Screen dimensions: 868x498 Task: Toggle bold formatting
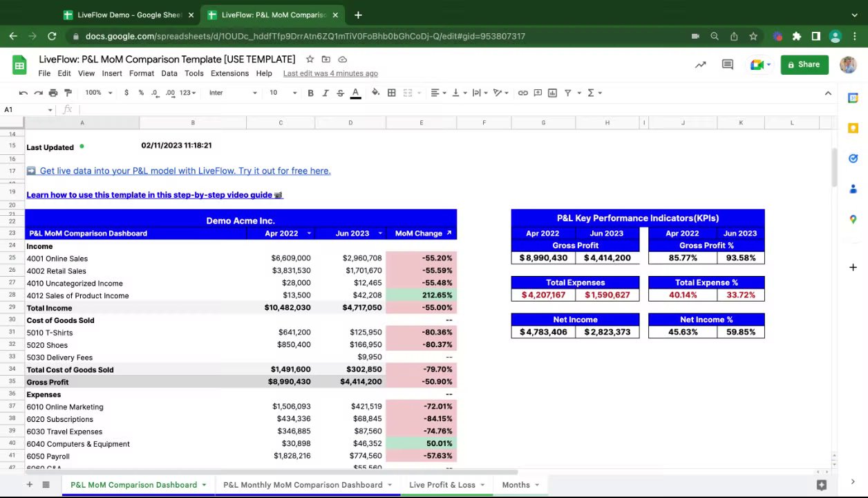point(310,93)
